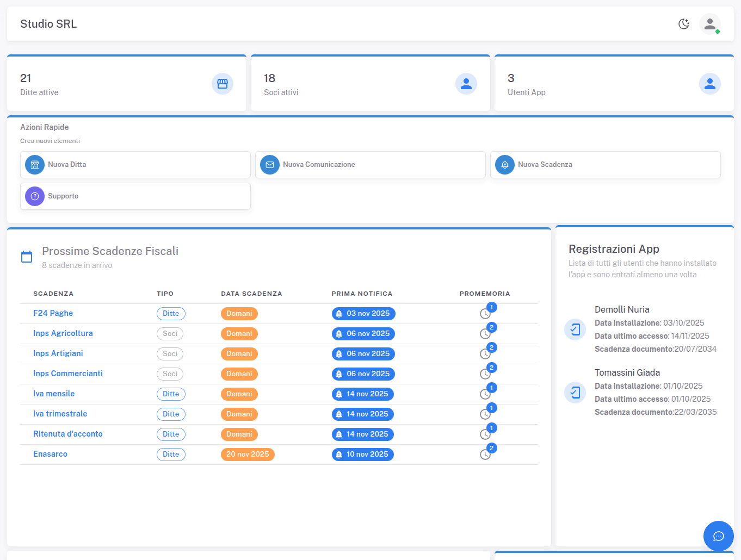Click the bell icon in Nuova Scadenza
Viewport: 741px width, 560px height.
tap(504, 164)
